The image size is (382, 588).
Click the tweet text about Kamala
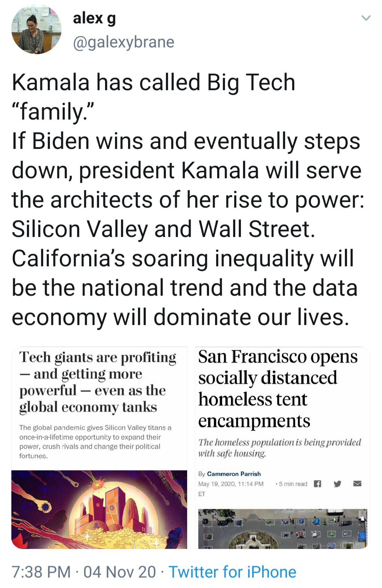(x=187, y=199)
